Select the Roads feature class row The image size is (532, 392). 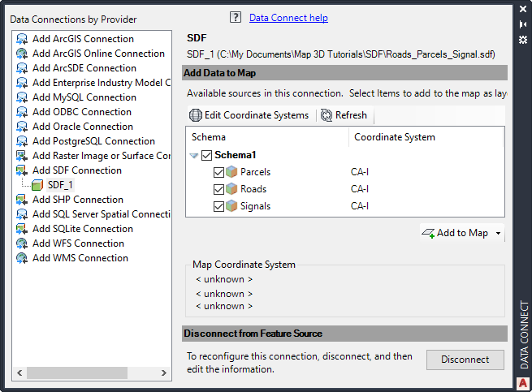[x=253, y=189]
